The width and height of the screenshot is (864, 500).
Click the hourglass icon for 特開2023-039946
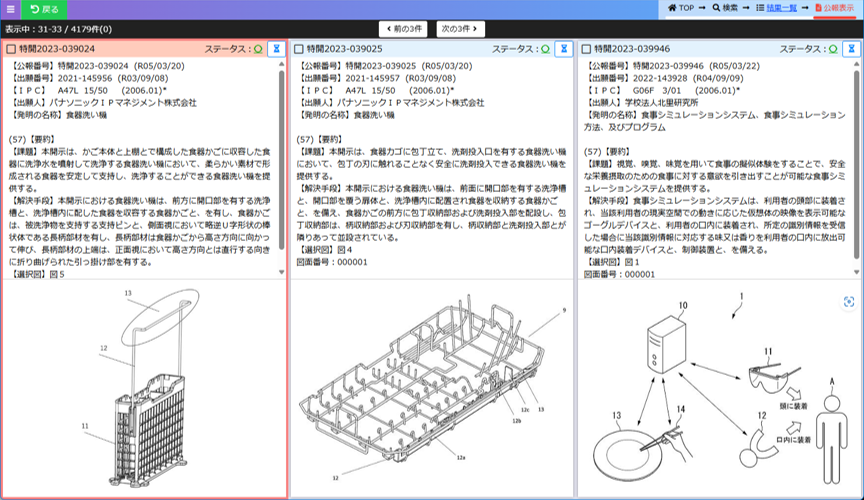click(851, 49)
